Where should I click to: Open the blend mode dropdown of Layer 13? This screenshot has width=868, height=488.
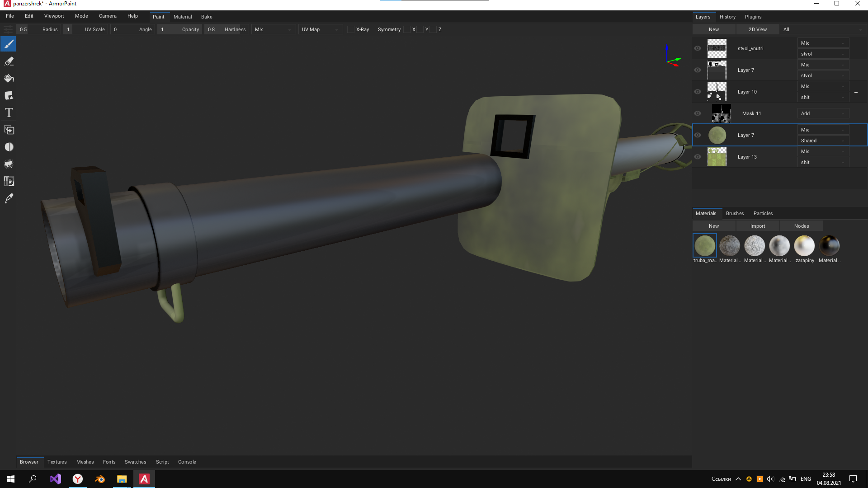(x=823, y=151)
